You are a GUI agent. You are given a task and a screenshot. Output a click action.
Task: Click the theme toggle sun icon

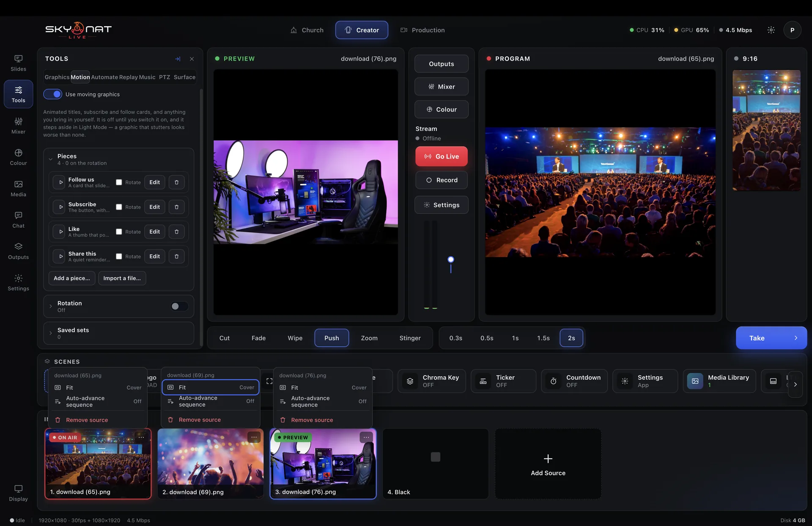(x=771, y=30)
